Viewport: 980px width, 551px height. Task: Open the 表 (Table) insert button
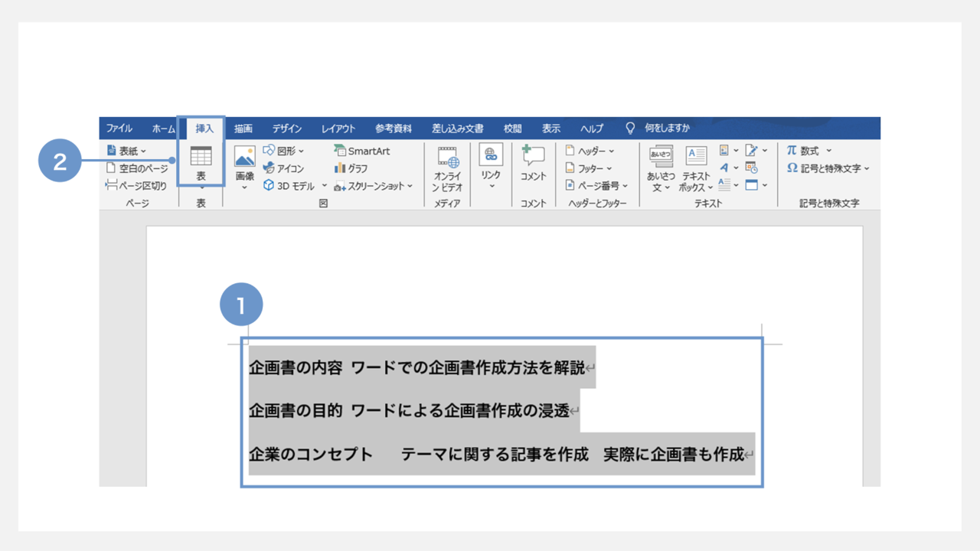(201, 163)
